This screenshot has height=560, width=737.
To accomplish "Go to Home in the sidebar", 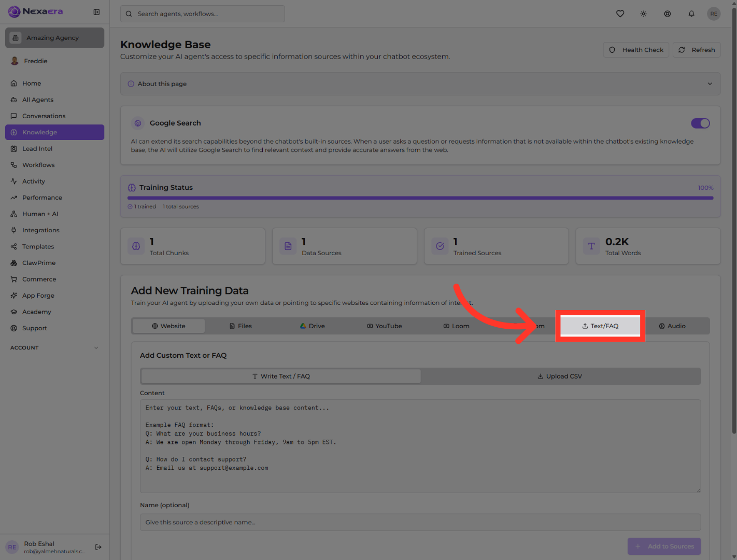I will (x=54, y=83).
